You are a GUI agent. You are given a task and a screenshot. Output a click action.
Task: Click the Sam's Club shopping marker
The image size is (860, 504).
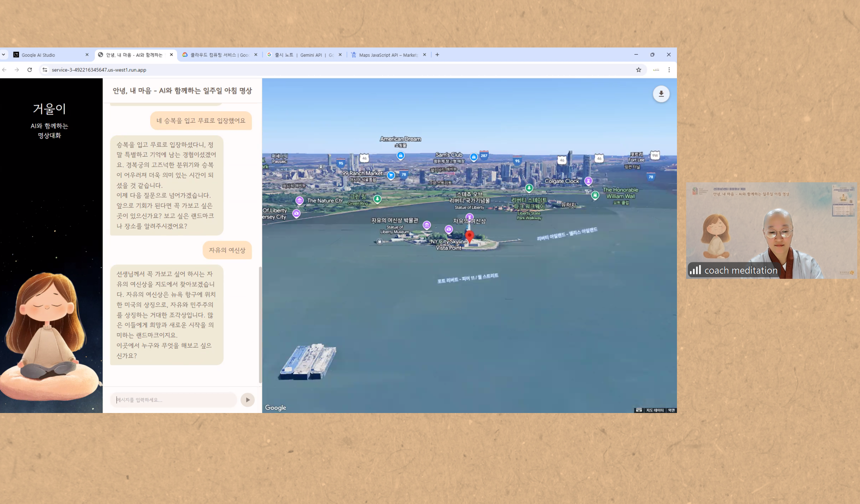click(x=473, y=157)
